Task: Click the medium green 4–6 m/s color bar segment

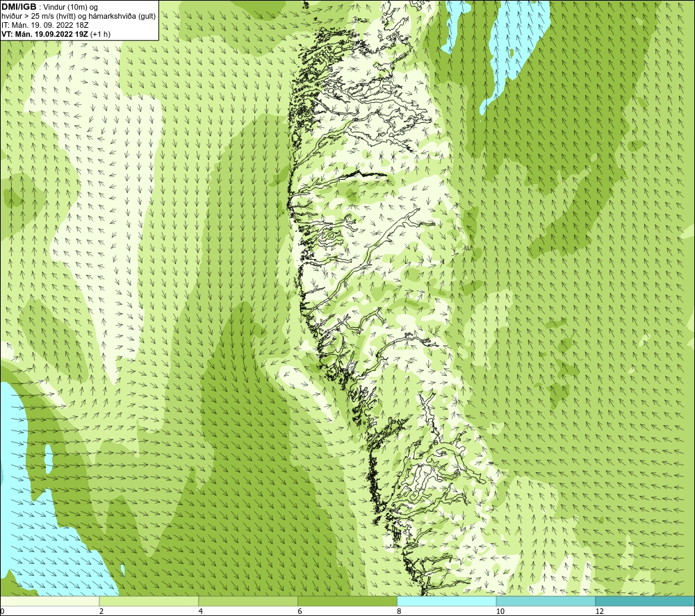Action: click(248, 601)
